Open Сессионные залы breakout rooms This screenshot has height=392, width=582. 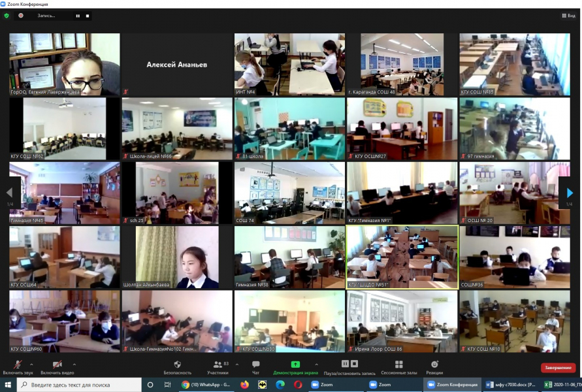click(x=402, y=367)
